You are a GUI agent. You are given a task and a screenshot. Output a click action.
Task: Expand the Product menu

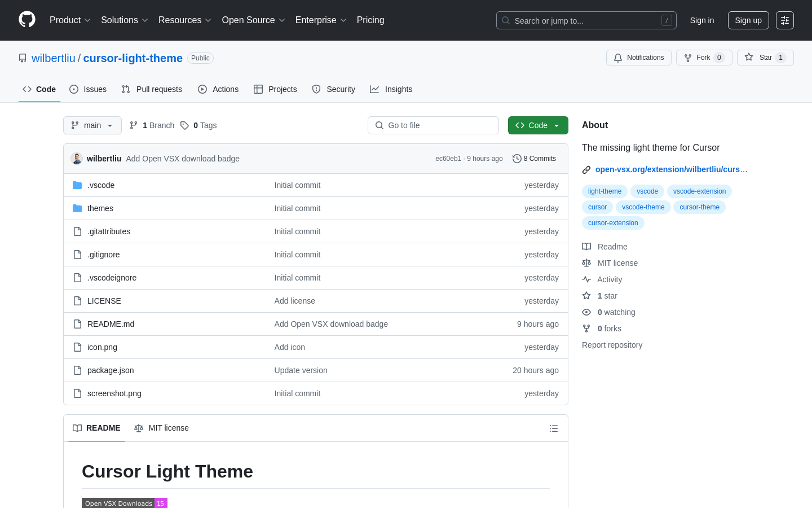click(x=70, y=20)
